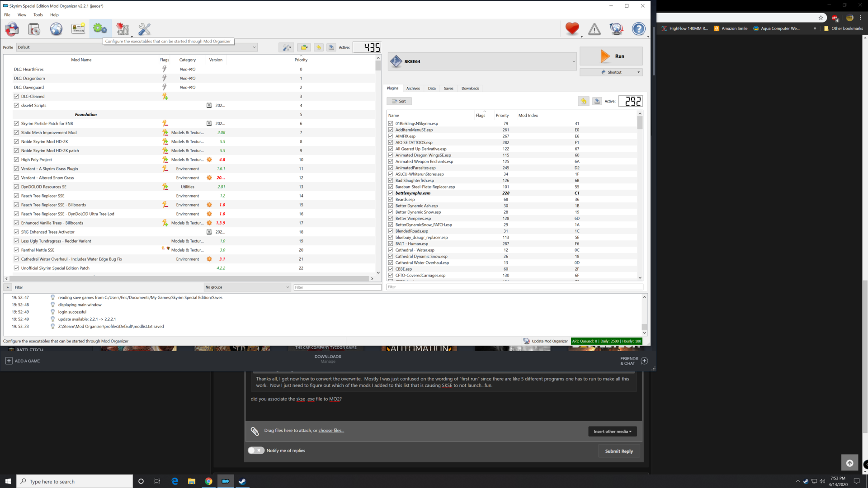This screenshot has height=488, width=868.
Task: Click the Run button
Action: 611,56
